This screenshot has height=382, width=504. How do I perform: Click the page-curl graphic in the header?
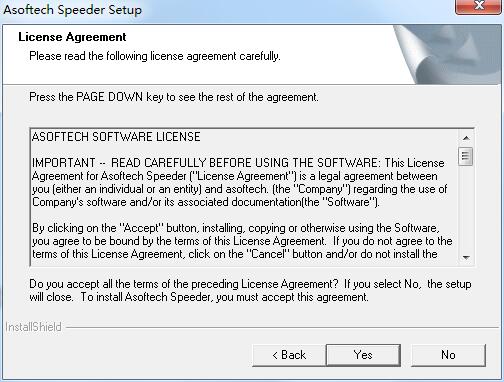447,55
